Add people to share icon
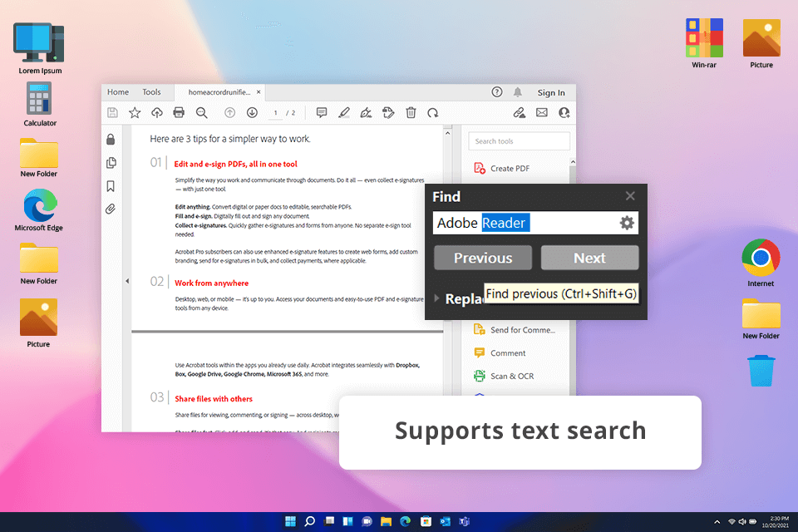This screenshot has height=532, width=798. click(x=564, y=112)
